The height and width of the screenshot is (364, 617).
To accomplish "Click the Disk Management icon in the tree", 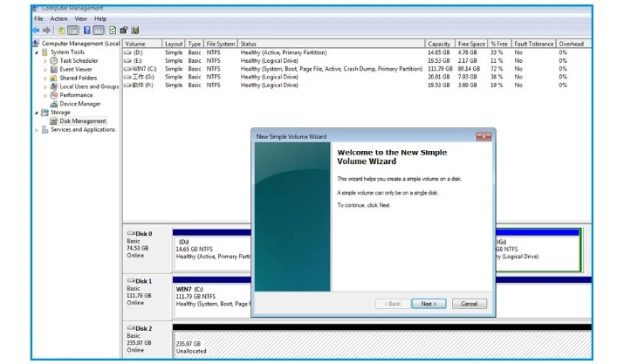I will pos(54,121).
